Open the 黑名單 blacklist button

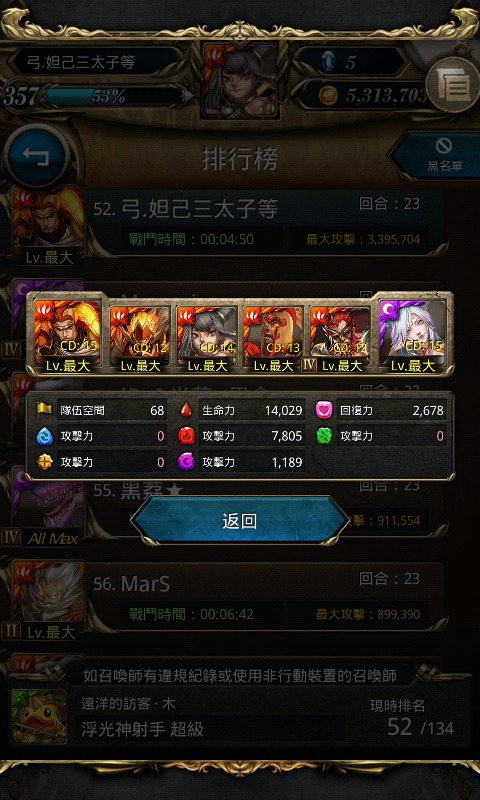coord(438,156)
